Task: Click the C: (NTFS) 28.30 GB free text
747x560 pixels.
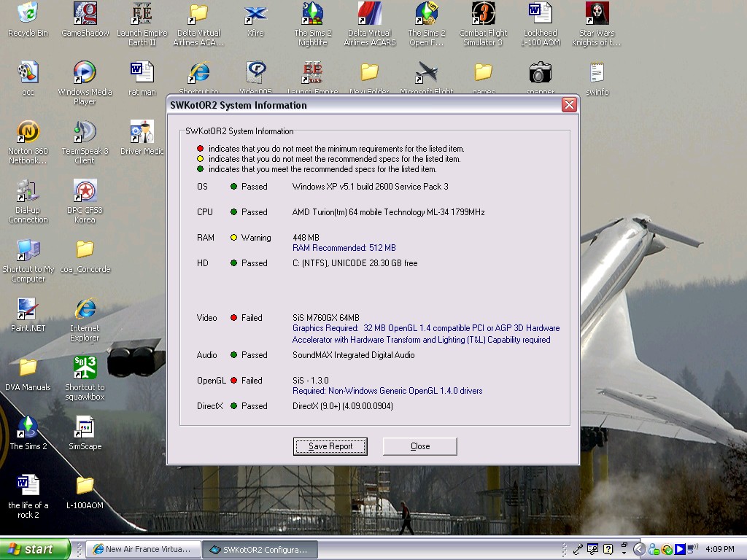Action: (x=355, y=262)
